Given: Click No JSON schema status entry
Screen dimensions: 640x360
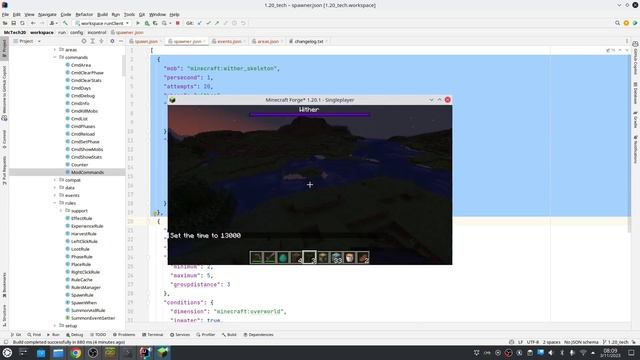Looking at the screenshot, I should point(581,342).
